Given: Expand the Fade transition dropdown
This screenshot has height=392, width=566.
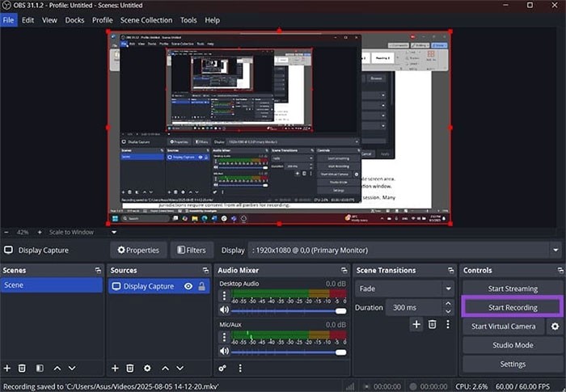Looking at the screenshot, I should coord(448,288).
